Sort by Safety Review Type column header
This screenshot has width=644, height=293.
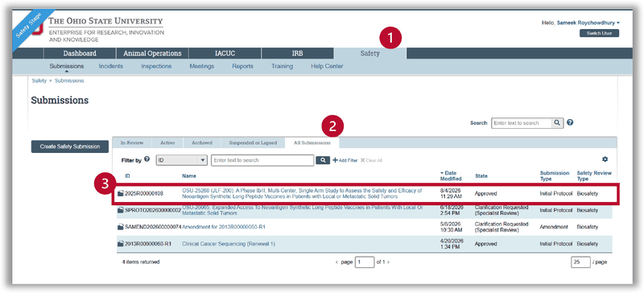(x=594, y=176)
